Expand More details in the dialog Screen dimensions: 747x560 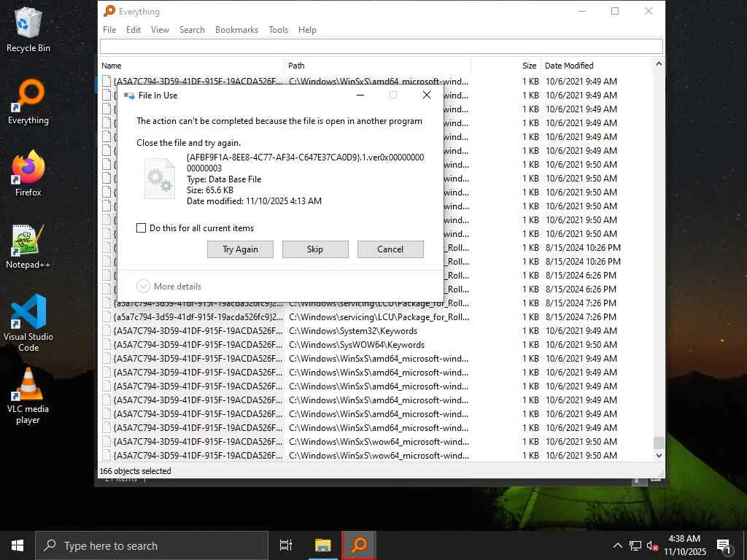pyautogui.click(x=169, y=286)
